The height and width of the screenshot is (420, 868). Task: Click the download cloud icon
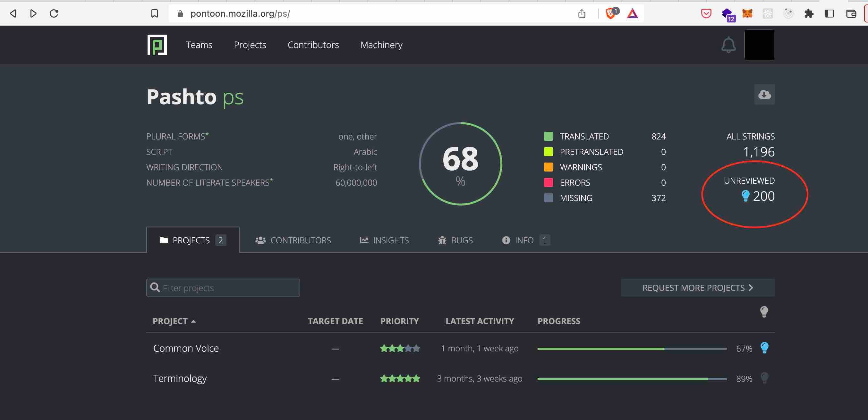764,94
